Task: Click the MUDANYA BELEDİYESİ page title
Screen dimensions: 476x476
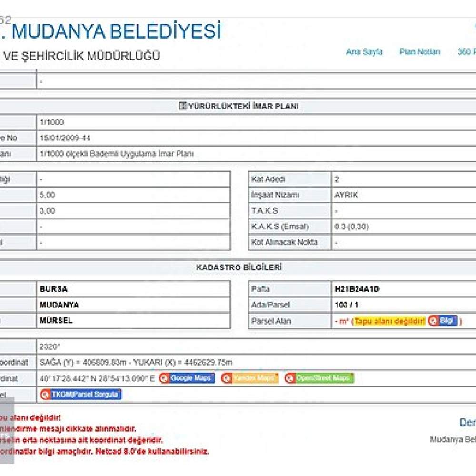Action: pyautogui.click(x=116, y=31)
